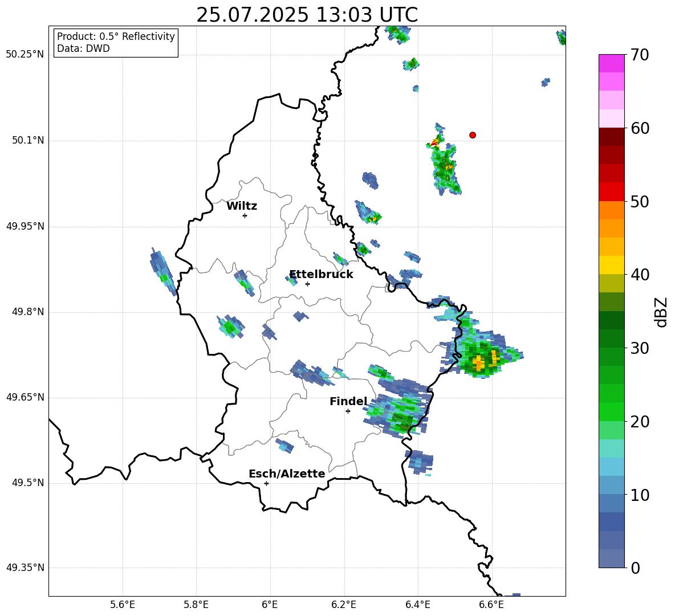The height and width of the screenshot is (616, 675).
Task: Click the 6.2°E longitude label
Action: coord(344,605)
